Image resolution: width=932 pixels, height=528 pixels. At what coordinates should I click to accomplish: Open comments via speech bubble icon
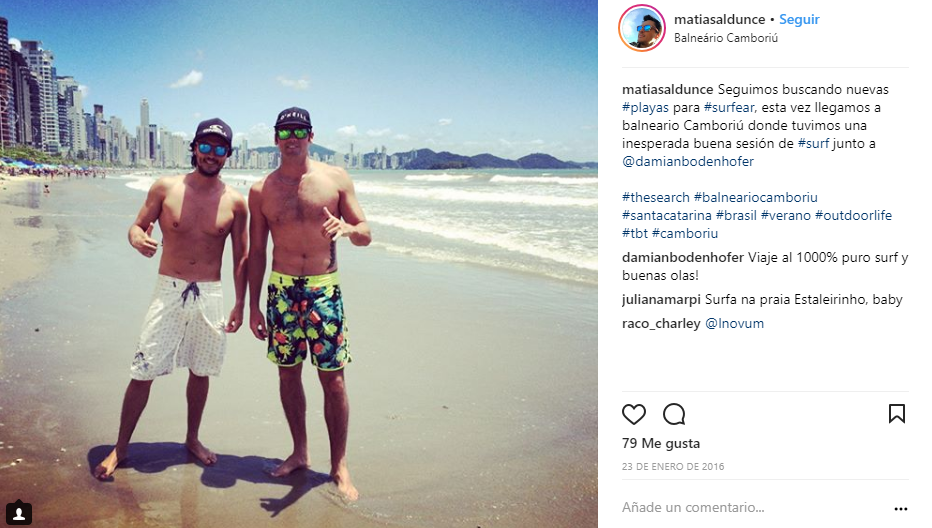[x=674, y=414]
